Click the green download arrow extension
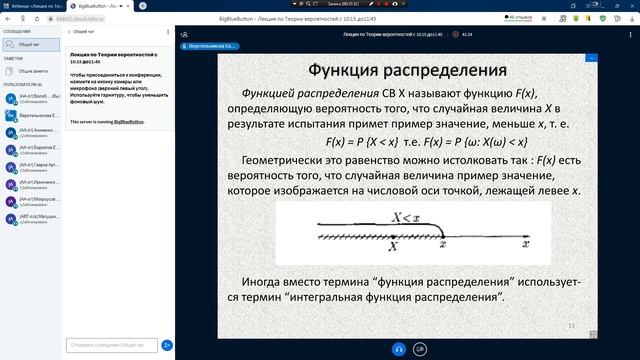 pos(576,19)
